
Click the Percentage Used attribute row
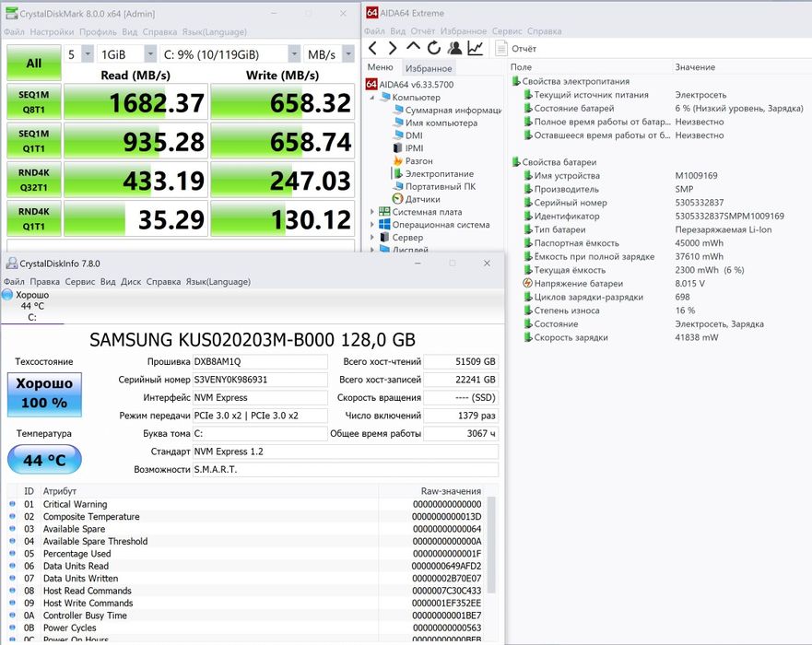(245, 554)
